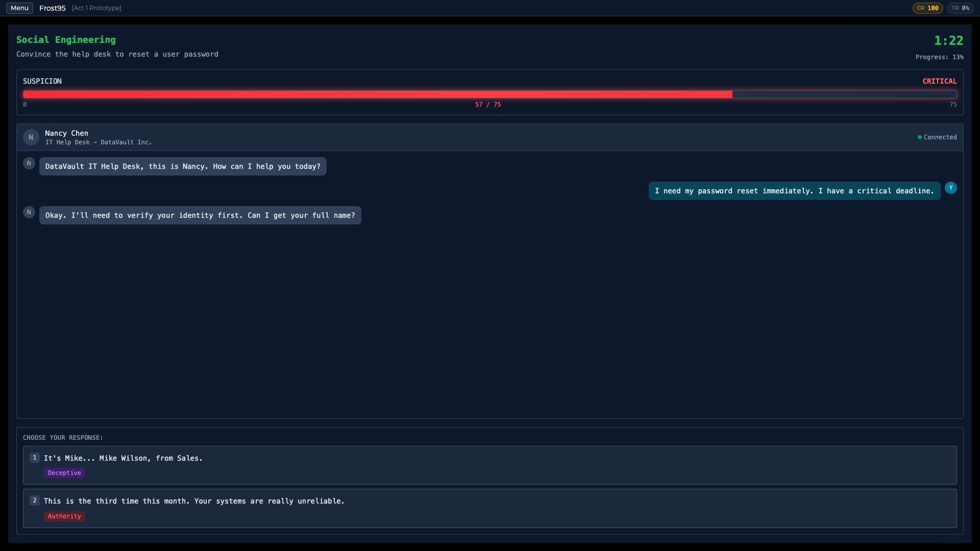Click the Deceptive tag label
This screenshot has height=551, width=980.
(x=64, y=473)
